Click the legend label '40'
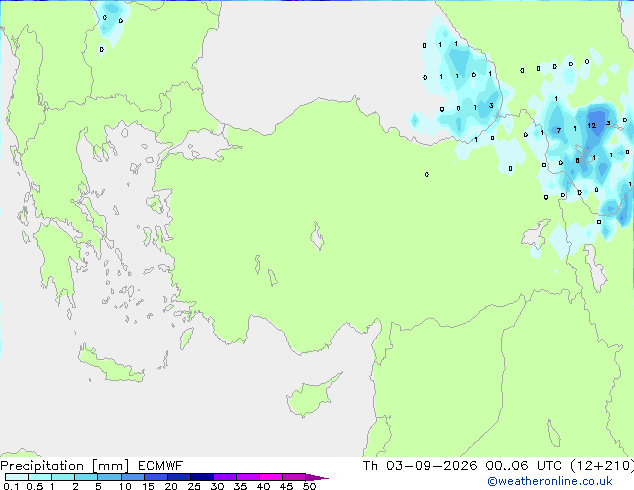This screenshot has height=490, width=634. pos(263,486)
